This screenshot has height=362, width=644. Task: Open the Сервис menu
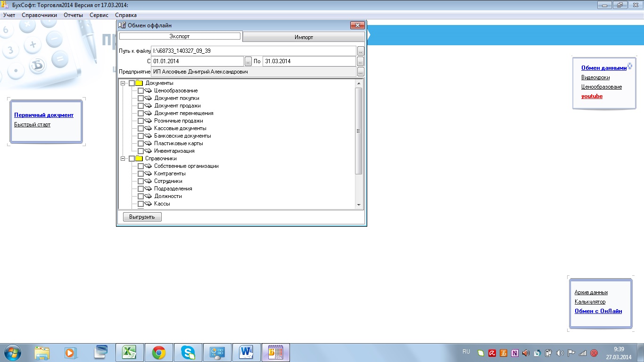(x=99, y=15)
